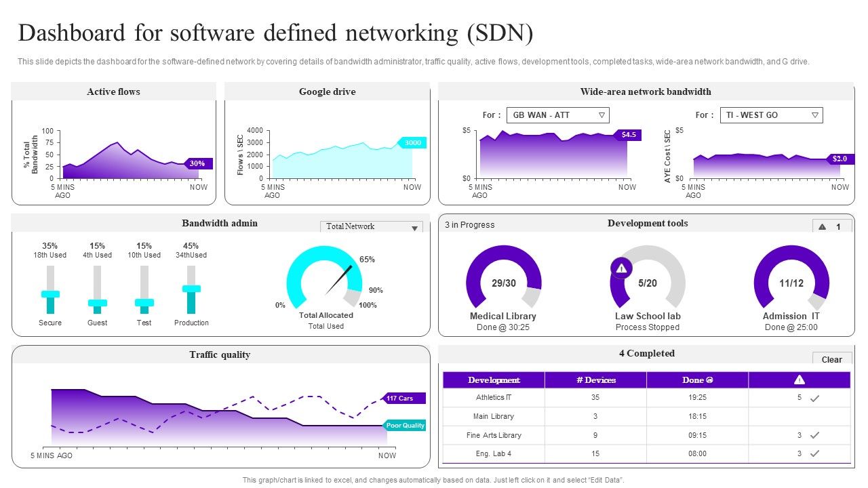868x488 pixels.
Task: Click the checkmark in the Athletics IT row
Action: click(x=815, y=399)
